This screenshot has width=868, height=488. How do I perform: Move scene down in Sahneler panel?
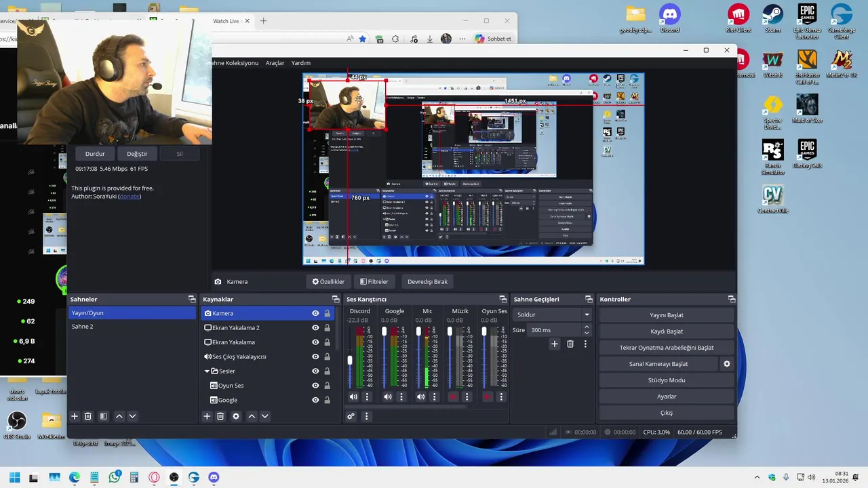click(x=132, y=416)
